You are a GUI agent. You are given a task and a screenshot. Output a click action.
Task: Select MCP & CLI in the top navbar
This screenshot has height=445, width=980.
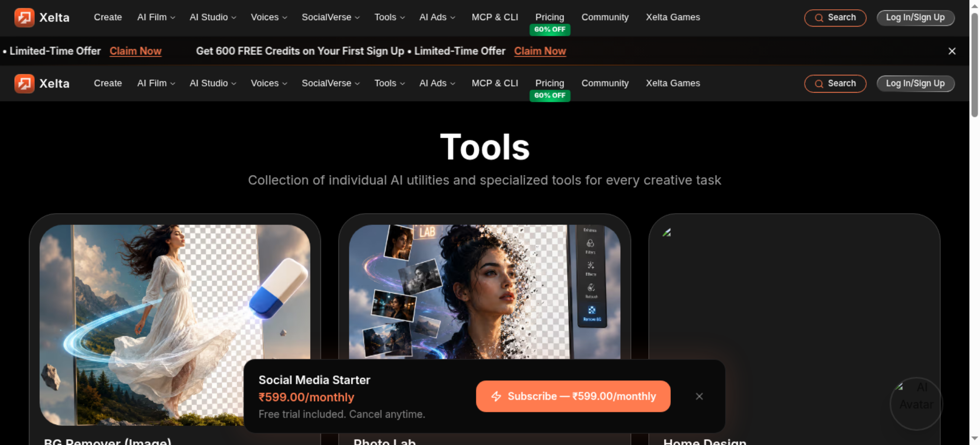[x=495, y=17]
